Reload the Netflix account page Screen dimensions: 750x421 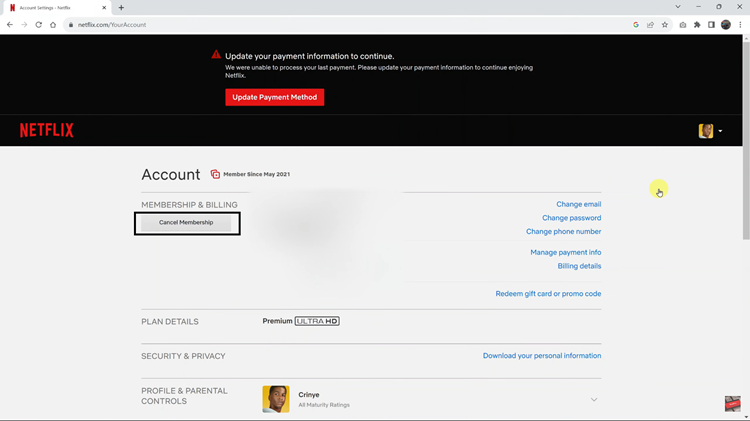(x=39, y=25)
